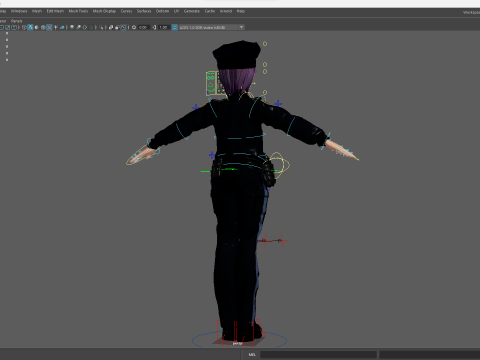Open the Mesh Tools menu

pyautogui.click(x=78, y=11)
